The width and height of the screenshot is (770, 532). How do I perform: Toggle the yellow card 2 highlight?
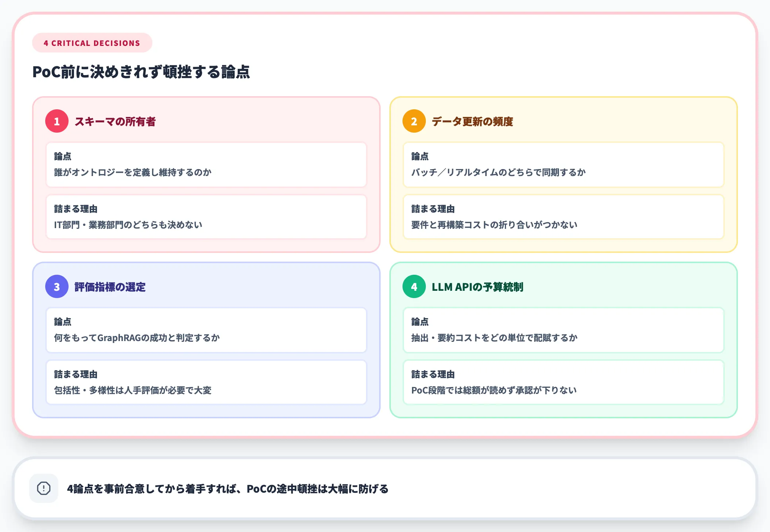[563, 175]
